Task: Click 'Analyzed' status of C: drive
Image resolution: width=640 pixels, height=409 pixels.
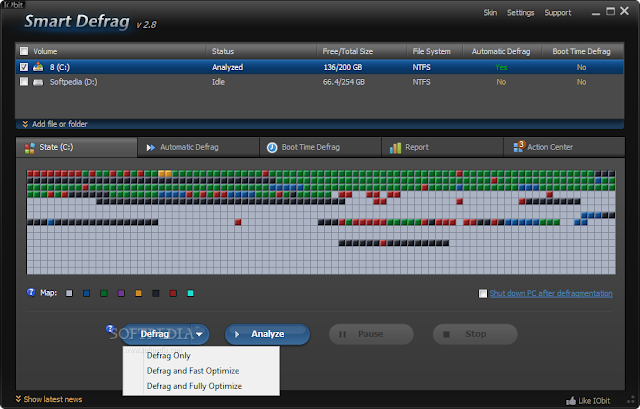Action: click(227, 67)
